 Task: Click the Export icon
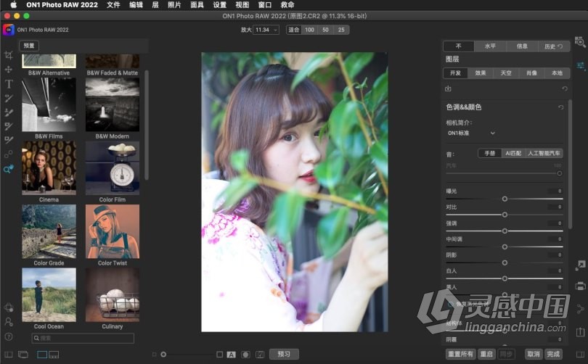[581, 332]
